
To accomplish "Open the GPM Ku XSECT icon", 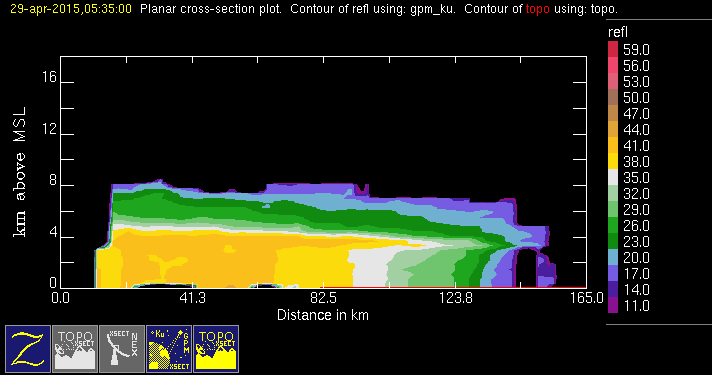I will pyautogui.click(x=169, y=349).
